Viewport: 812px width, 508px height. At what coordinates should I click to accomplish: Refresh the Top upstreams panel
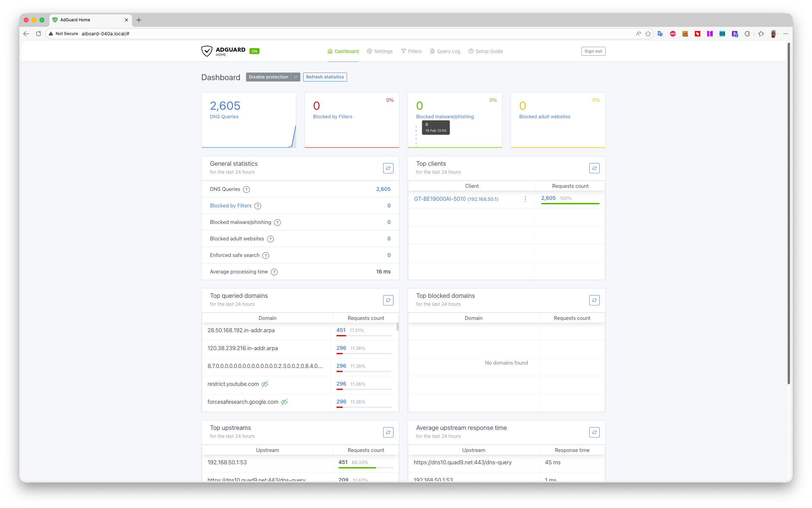[x=388, y=432]
